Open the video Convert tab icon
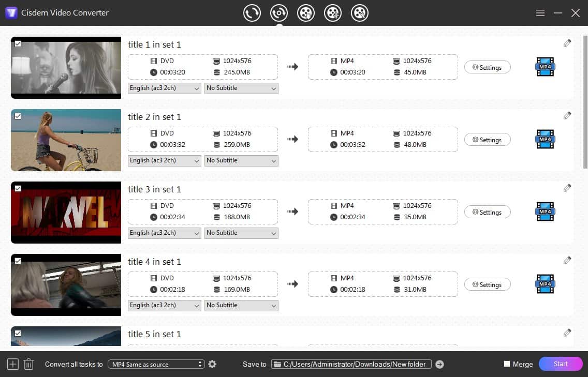Image resolution: width=588 pixels, height=377 pixels. (252, 13)
